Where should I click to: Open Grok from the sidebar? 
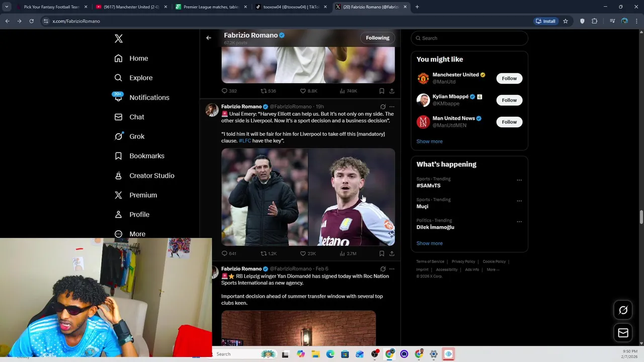point(129,136)
